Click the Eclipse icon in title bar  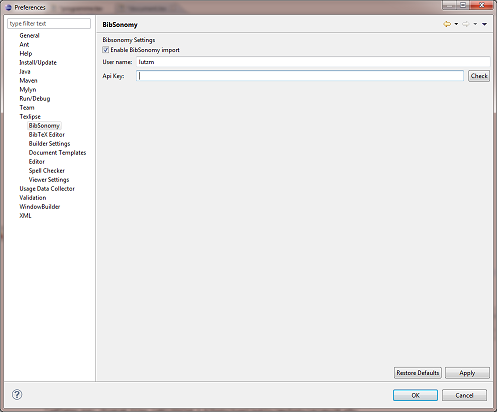point(9,7)
